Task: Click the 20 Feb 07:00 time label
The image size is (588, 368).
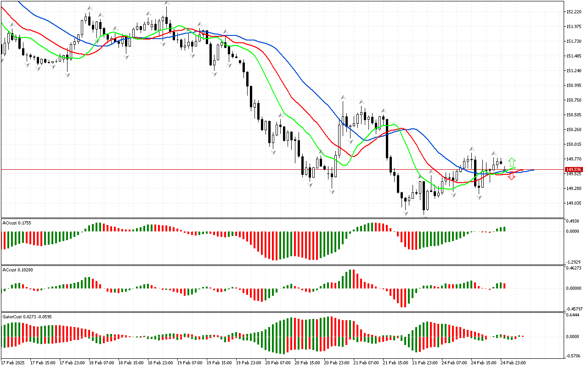Action: pos(278,363)
